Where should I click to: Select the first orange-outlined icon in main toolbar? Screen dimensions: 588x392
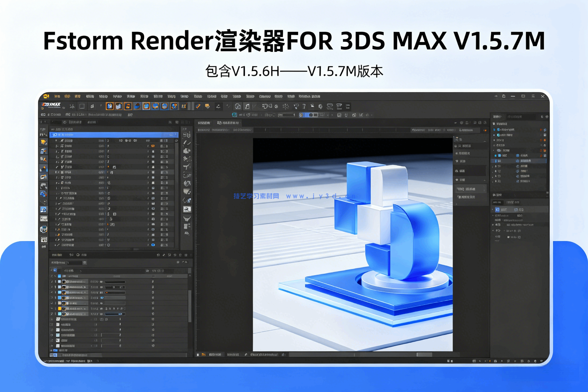point(109,106)
